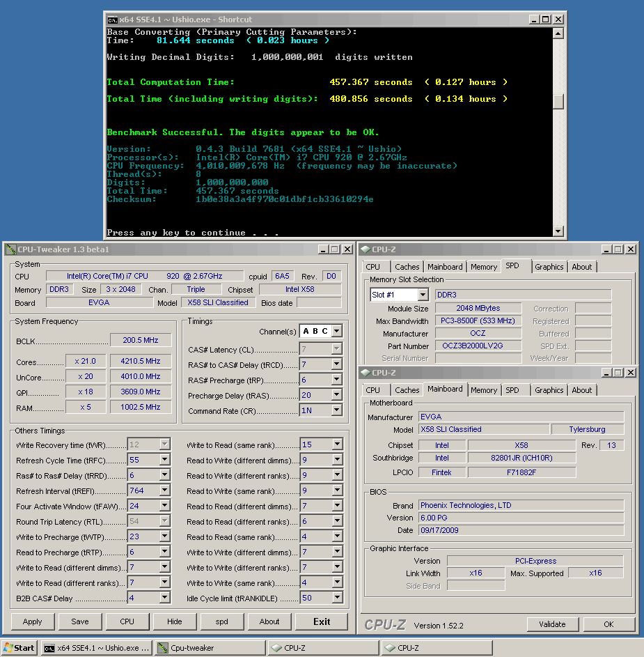Open Graphics tab in the SPD CPU-Z window
Viewport: 644px width, 657px height.
[x=549, y=267]
